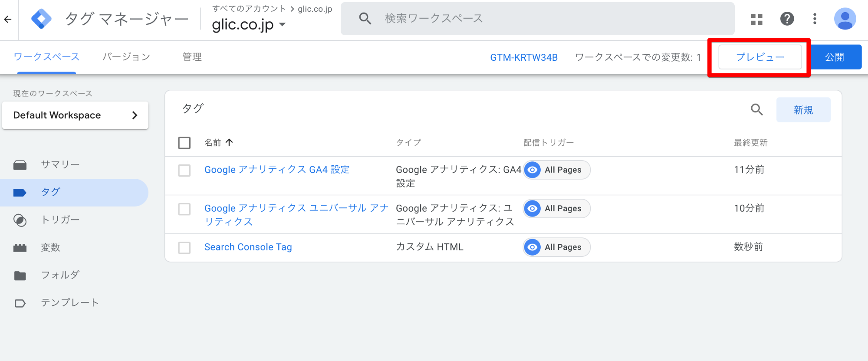This screenshot has width=868, height=361.
Task: Click ワークスペースでの変更数: 1 text
Action: (x=638, y=57)
